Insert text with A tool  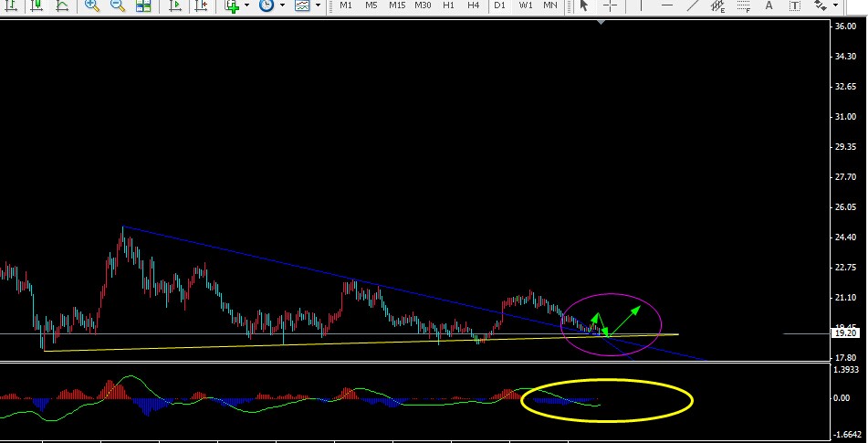click(x=769, y=5)
